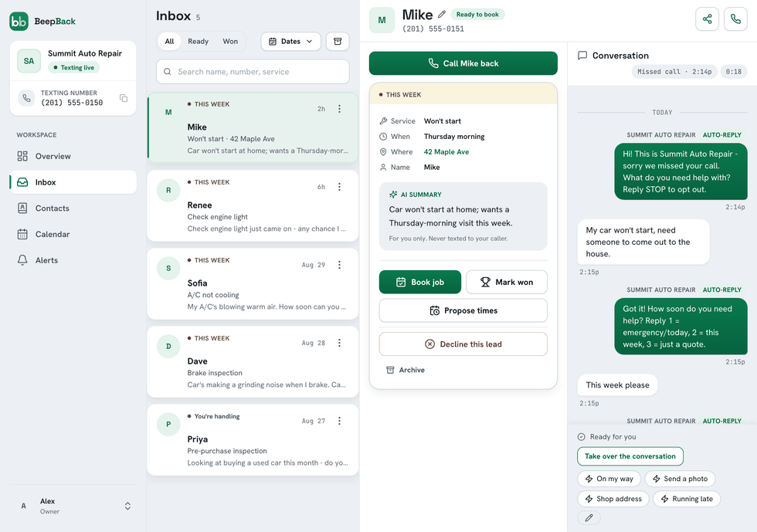Click the AI Summary sparkle icon
Image resolution: width=757 pixels, height=532 pixels.
pos(393,195)
